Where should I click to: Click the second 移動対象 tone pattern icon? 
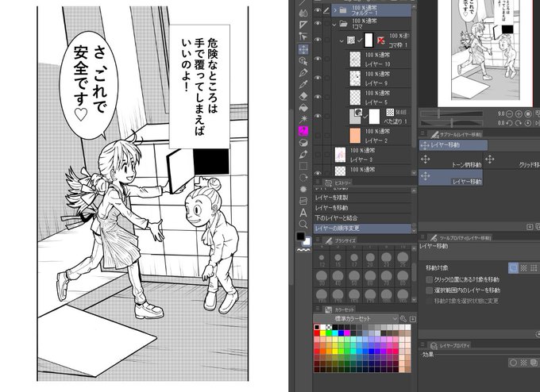(x=524, y=268)
